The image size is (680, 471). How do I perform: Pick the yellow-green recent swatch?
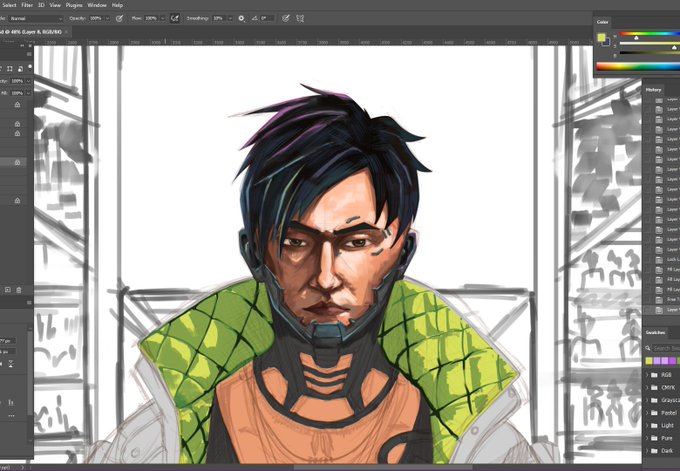(x=649, y=361)
